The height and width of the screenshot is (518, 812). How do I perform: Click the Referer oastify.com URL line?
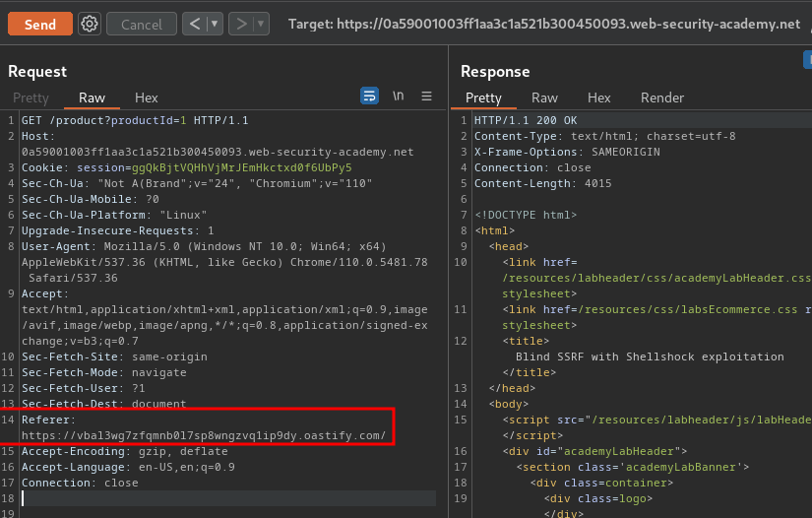(204, 435)
